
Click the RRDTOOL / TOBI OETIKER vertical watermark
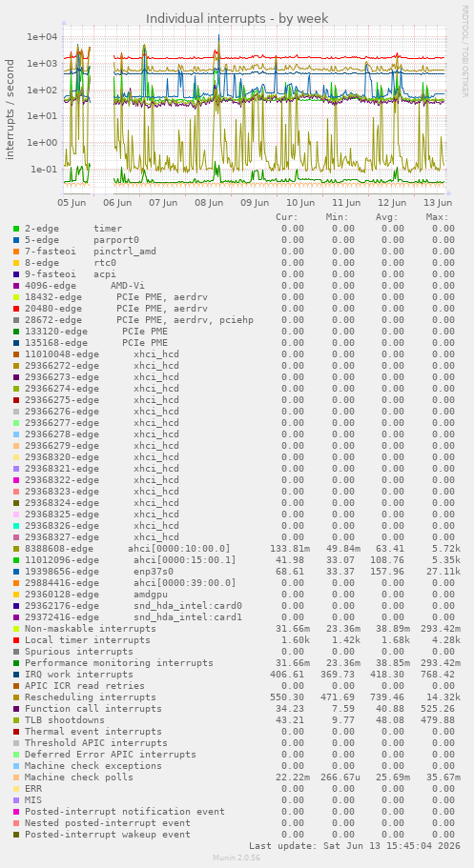[464, 50]
